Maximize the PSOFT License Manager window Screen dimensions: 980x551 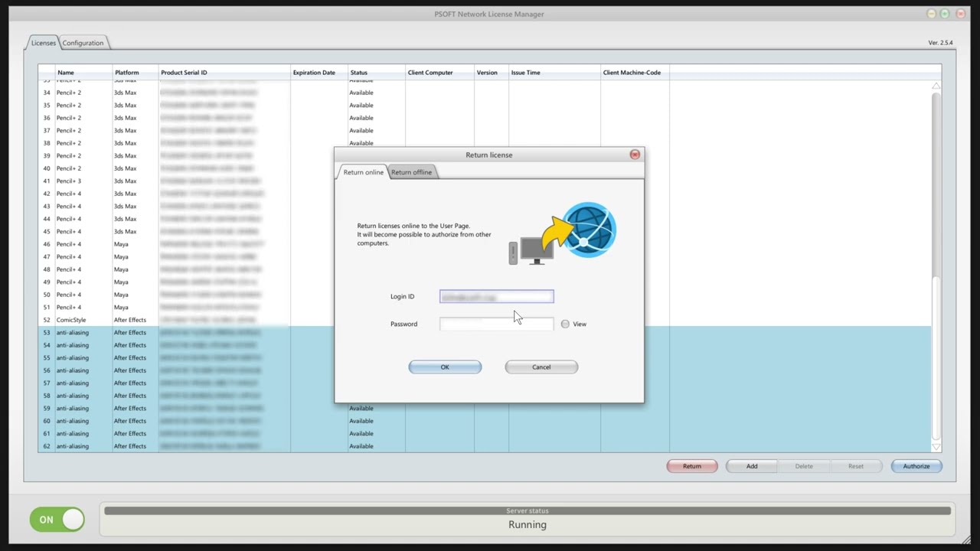click(946, 14)
